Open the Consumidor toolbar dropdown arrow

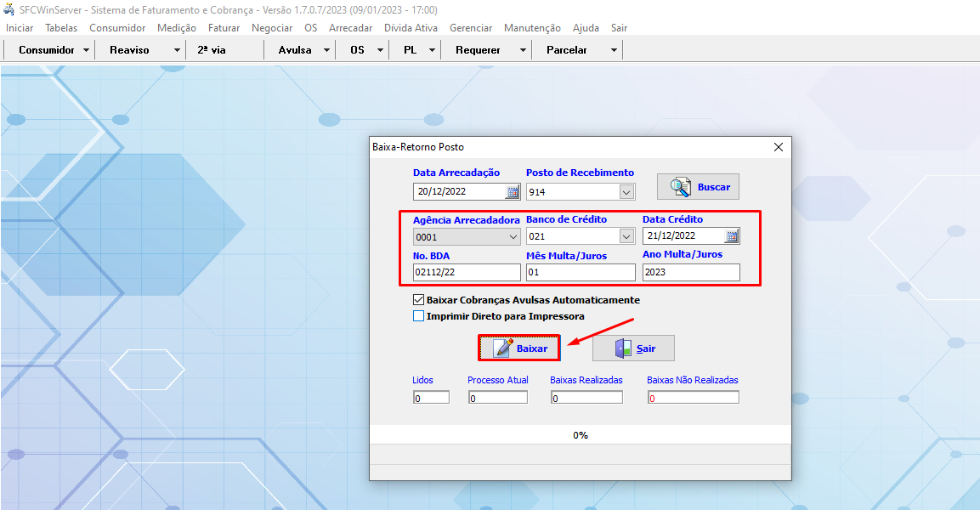pyautogui.click(x=87, y=50)
